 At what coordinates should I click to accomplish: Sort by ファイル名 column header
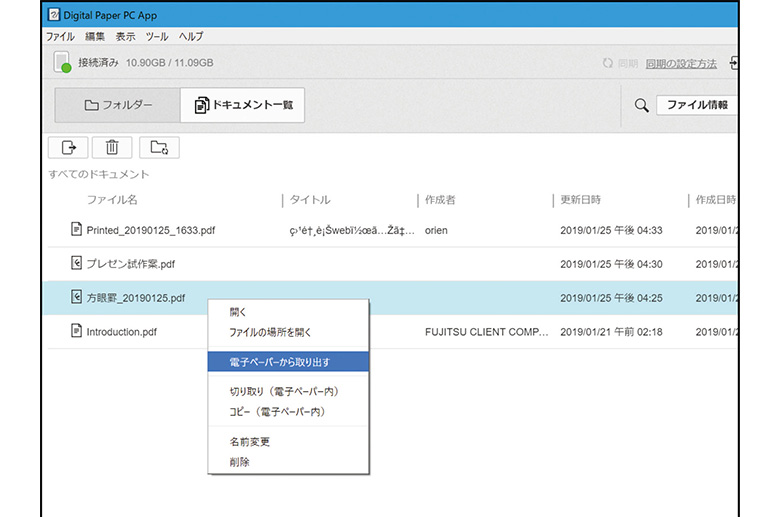coord(112,200)
